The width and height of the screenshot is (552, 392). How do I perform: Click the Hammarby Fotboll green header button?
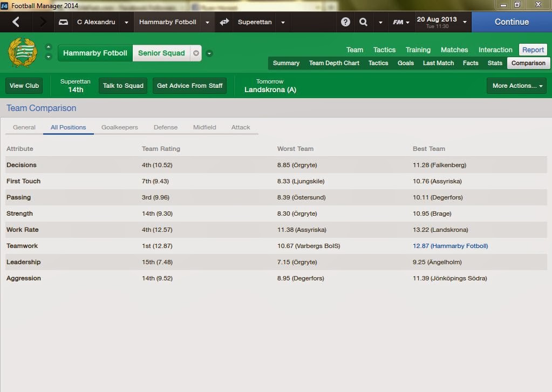(x=95, y=53)
